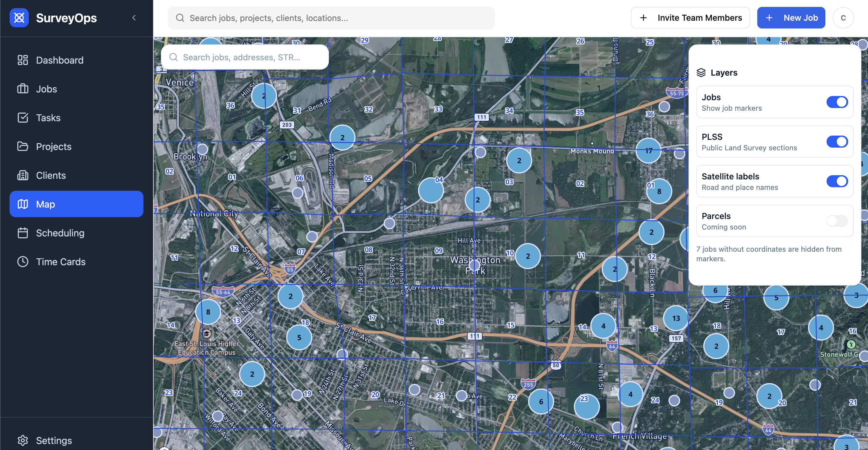Viewport: 868px width, 450px height.
Task: Click the Layers stack icon in map panel
Action: (x=701, y=72)
